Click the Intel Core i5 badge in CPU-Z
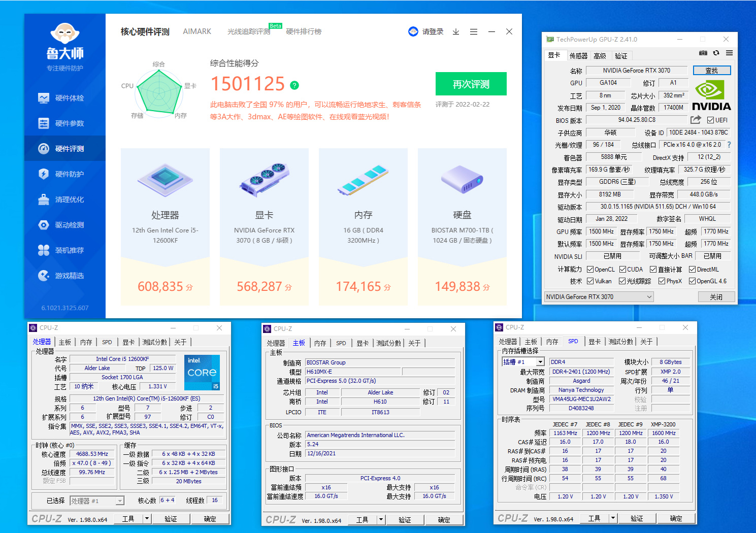The height and width of the screenshot is (533, 756). [202, 373]
